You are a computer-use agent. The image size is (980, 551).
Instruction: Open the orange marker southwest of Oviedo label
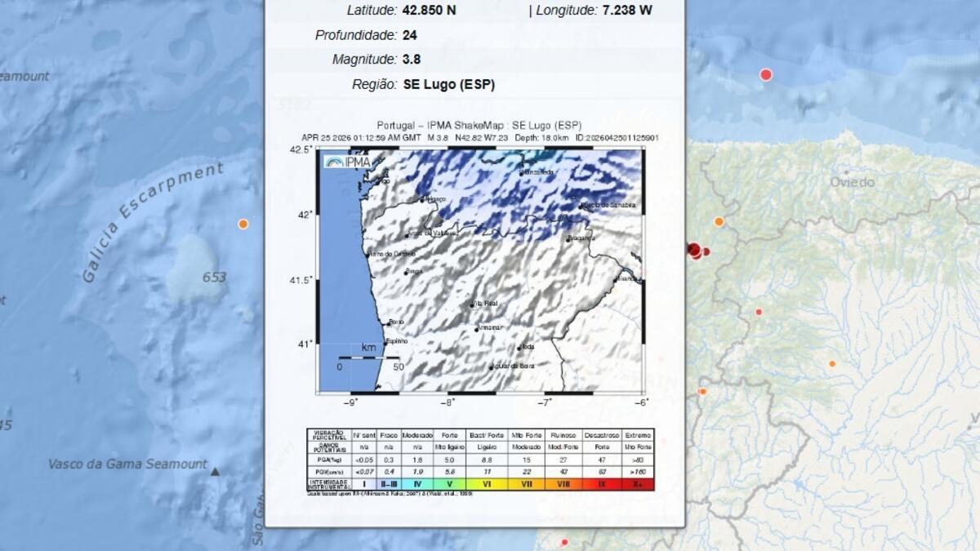[x=719, y=221]
